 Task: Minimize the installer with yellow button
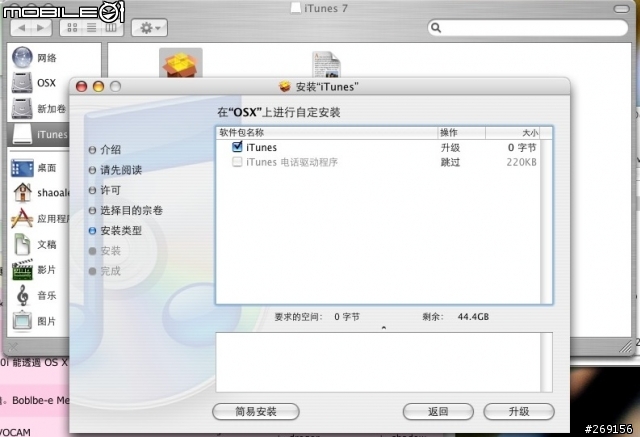[98, 87]
